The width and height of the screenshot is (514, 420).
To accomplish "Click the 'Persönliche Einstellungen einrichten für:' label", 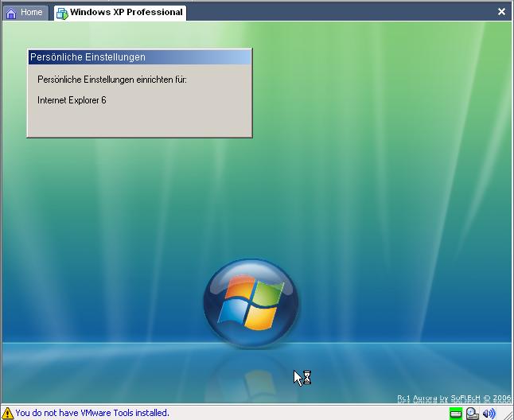I will (x=112, y=80).
